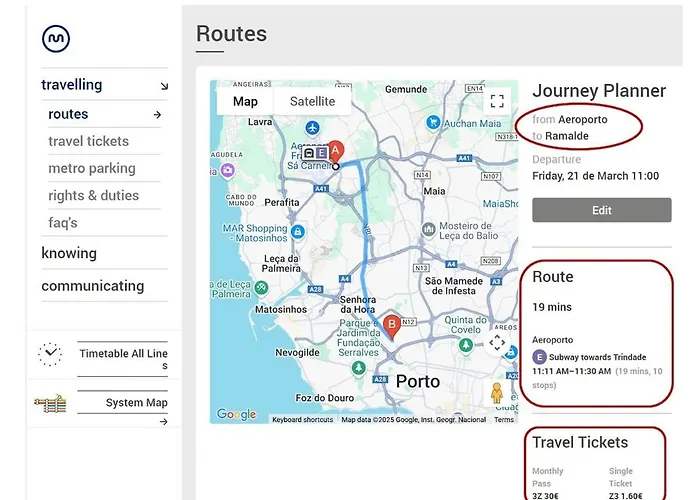Click the map camera controls icon
700x500 pixels.
click(x=497, y=343)
